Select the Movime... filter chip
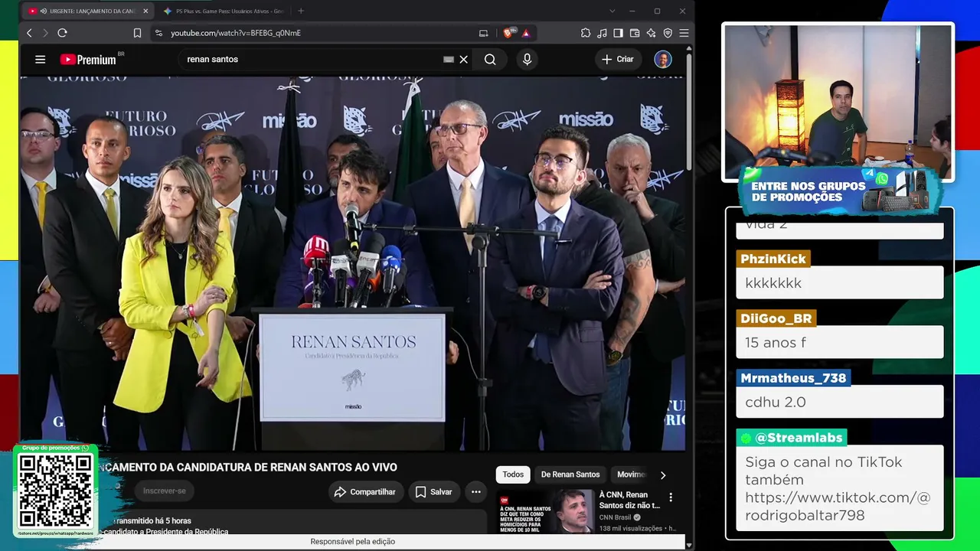 point(631,474)
